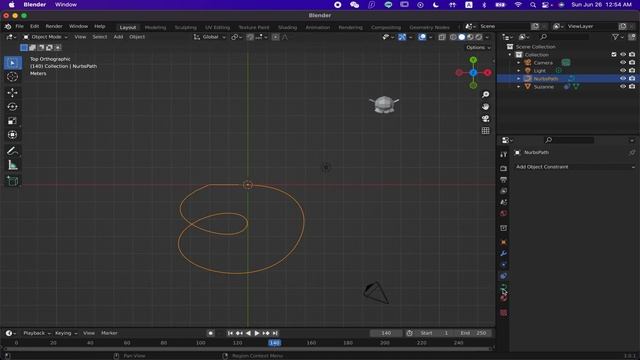Click the pan view hand icon

485,107
